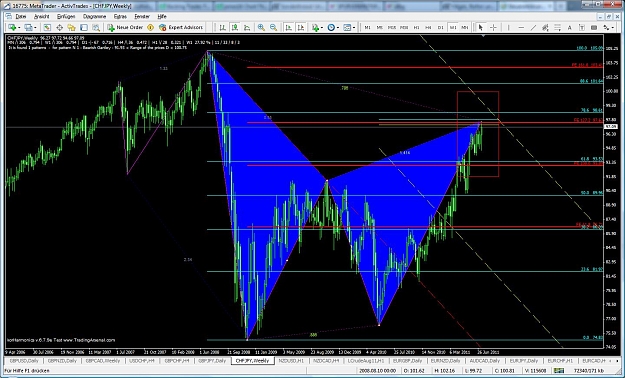Select the Text tool A icon
The image size is (625, 378).
(x=570, y=28)
